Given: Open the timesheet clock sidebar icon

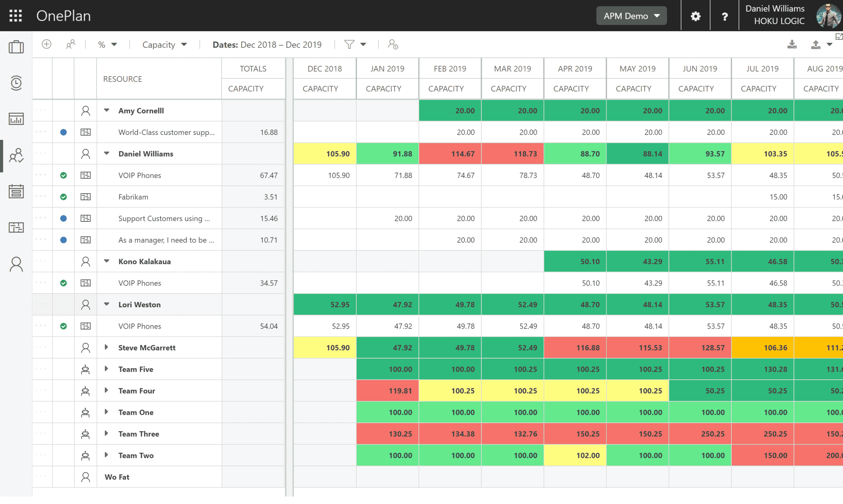Looking at the screenshot, I should (16, 83).
